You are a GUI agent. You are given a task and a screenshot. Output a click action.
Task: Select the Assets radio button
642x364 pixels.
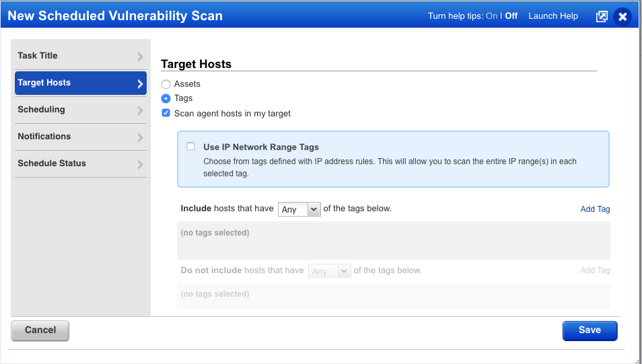tap(166, 84)
